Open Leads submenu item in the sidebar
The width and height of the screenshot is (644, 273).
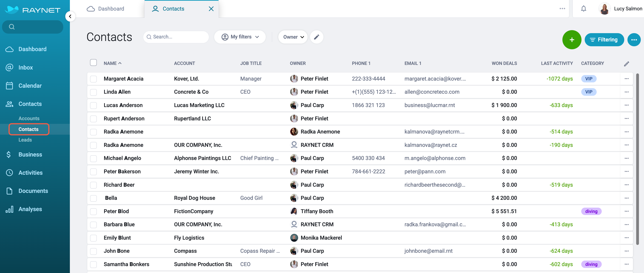[25, 140]
